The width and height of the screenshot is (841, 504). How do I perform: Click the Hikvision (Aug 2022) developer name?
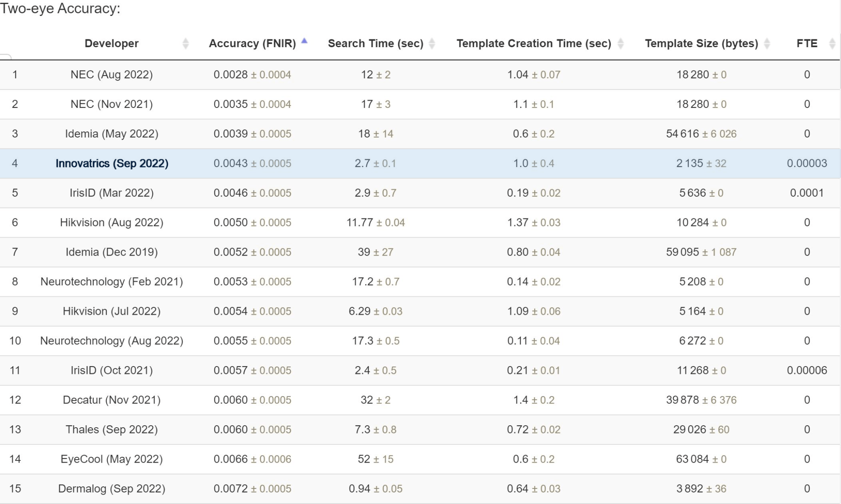click(112, 222)
